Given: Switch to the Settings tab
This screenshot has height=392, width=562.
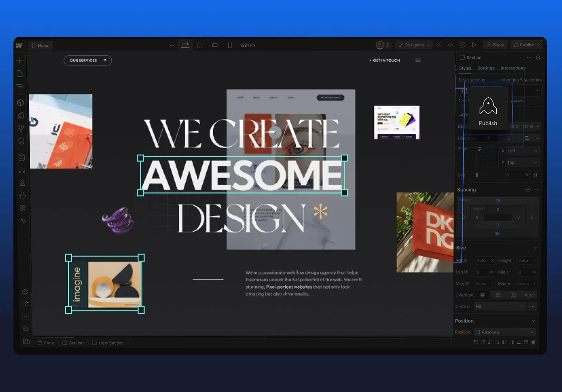Looking at the screenshot, I should pyautogui.click(x=486, y=68).
